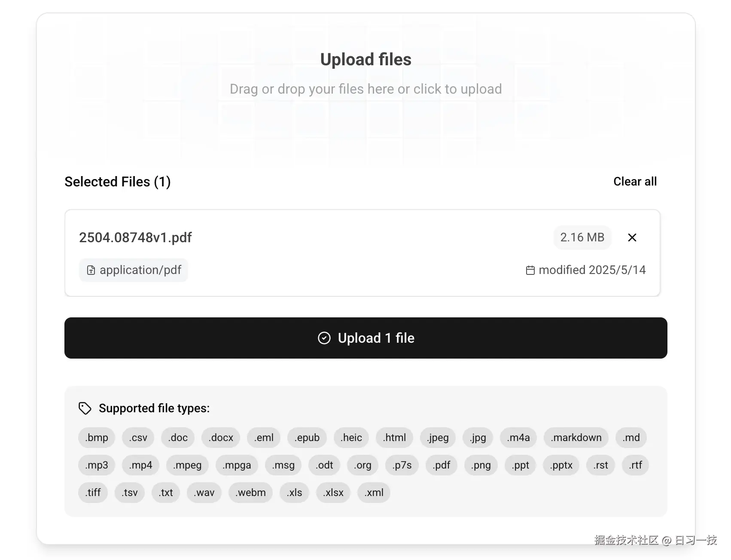Image resolution: width=731 pixels, height=560 pixels.
Task: Click the checkmark icon on the upload button
Action: (x=324, y=338)
